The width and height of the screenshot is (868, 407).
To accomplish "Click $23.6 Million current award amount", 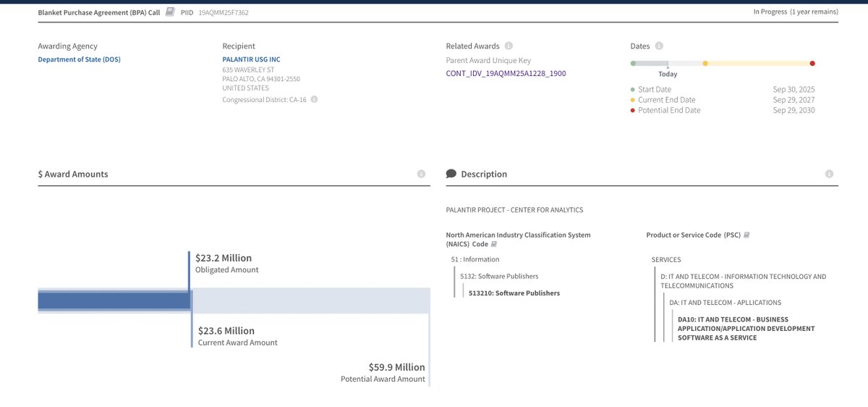I will tap(226, 331).
